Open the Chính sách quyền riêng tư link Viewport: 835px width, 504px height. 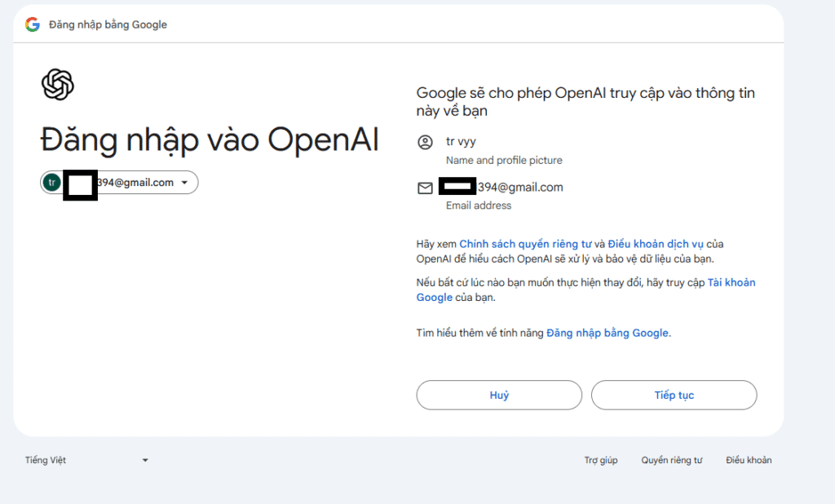(x=524, y=244)
